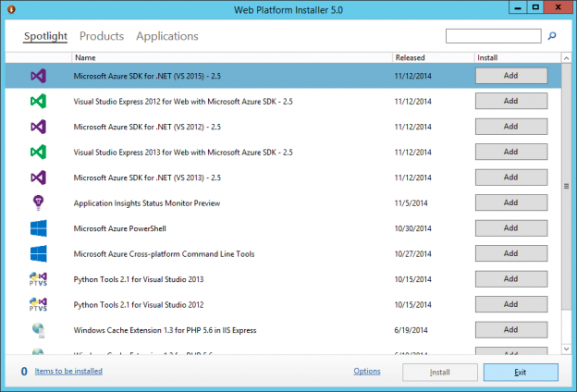Open the Applications tab
This screenshot has height=392, width=577.
tap(167, 37)
